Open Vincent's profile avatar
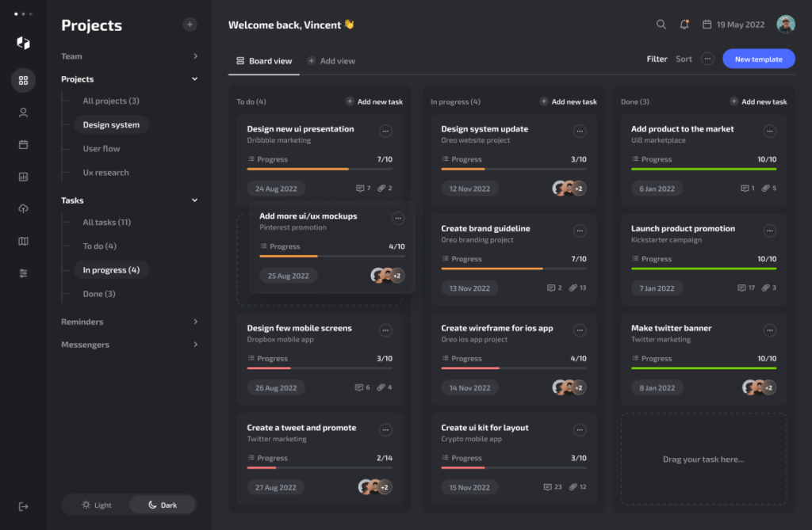This screenshot has width=812, height=530. 785,24
